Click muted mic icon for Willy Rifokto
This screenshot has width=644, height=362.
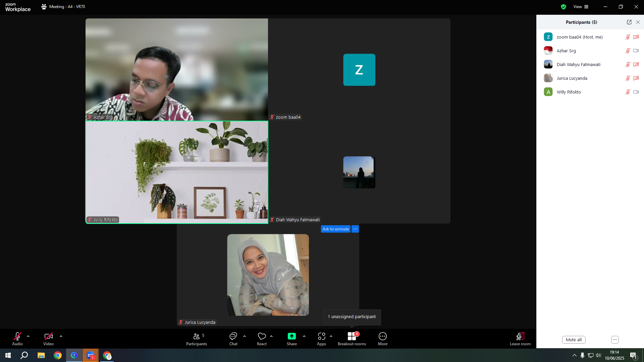pyautogui.click(x=628, y=92)
